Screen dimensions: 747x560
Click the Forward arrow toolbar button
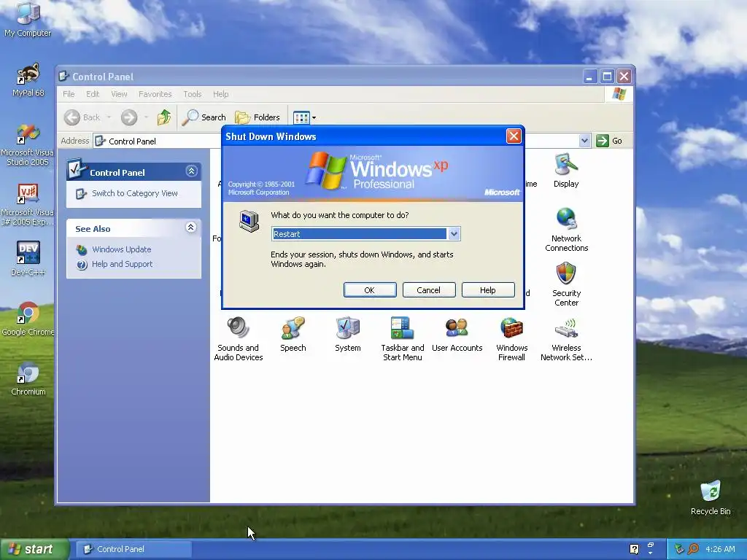(128, 117)
